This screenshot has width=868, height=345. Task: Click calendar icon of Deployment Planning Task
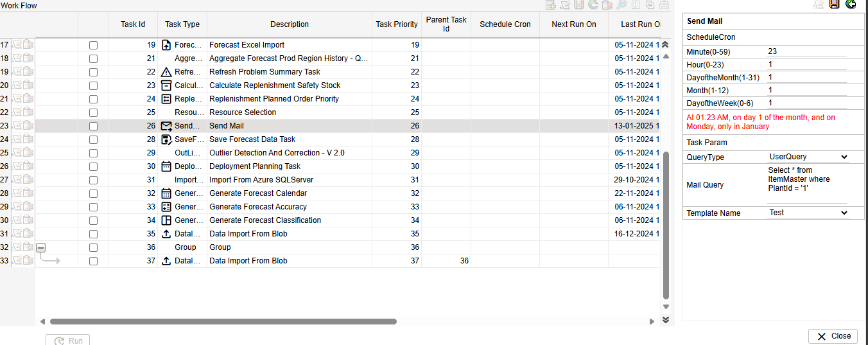[x=166, y=166]
